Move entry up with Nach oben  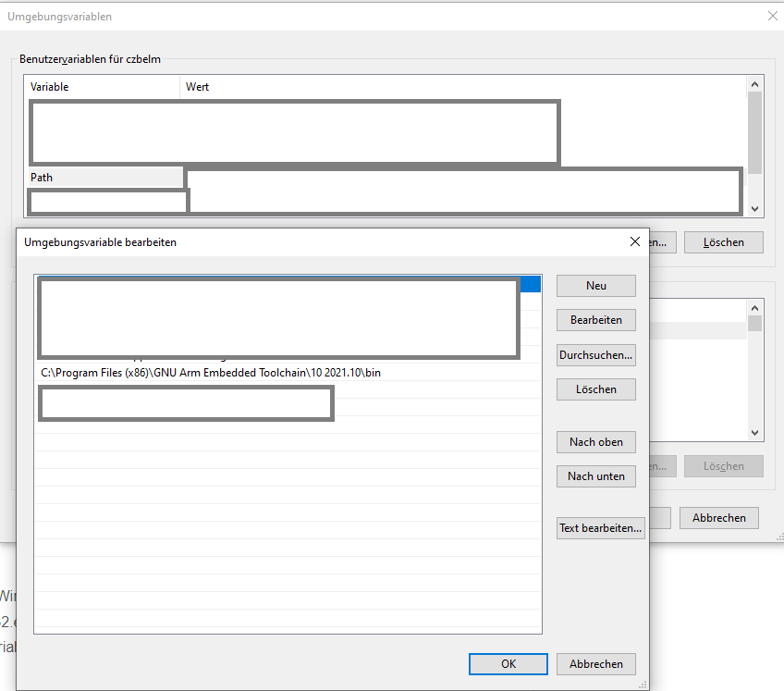point(595,441)
